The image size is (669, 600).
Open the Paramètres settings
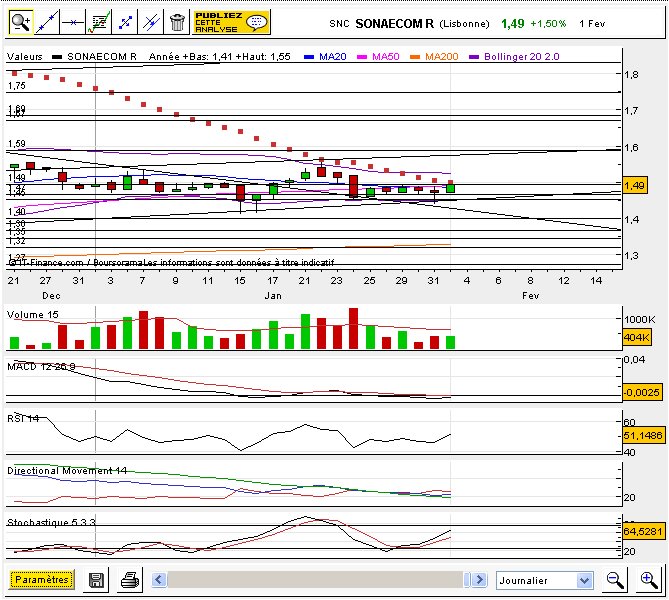pyautogui.click(x=41, y=580)
